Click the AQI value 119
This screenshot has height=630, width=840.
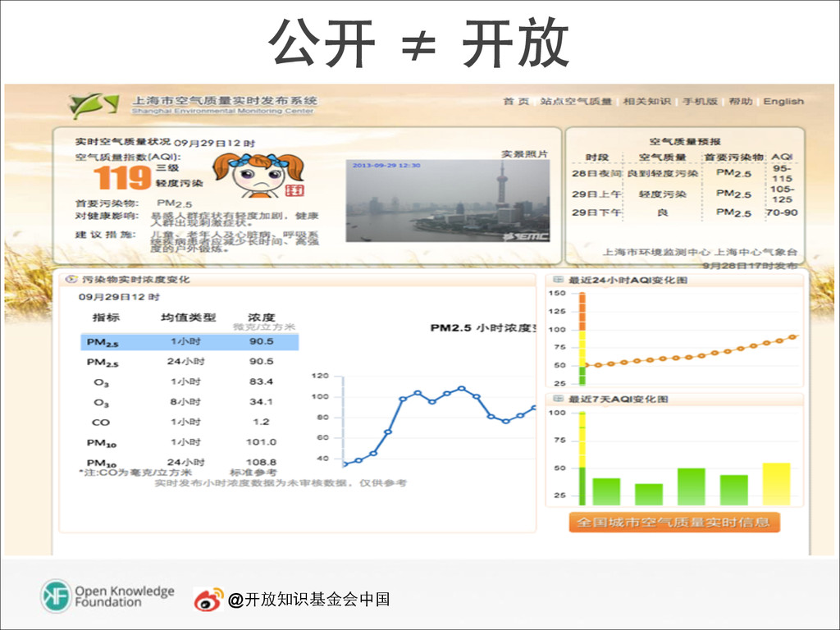(x=123, y=177)
